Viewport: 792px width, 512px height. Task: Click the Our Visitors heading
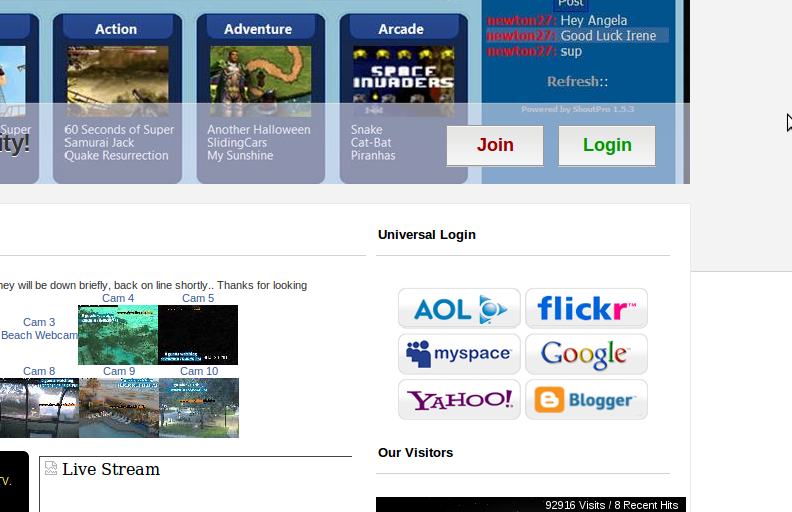(415, 453)
